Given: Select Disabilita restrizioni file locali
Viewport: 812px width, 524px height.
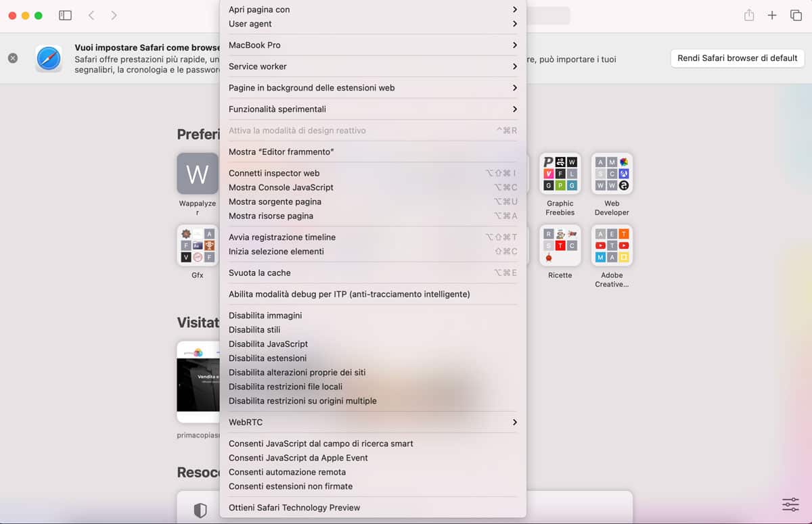Looking at the screenshot, I should point(373,387).
